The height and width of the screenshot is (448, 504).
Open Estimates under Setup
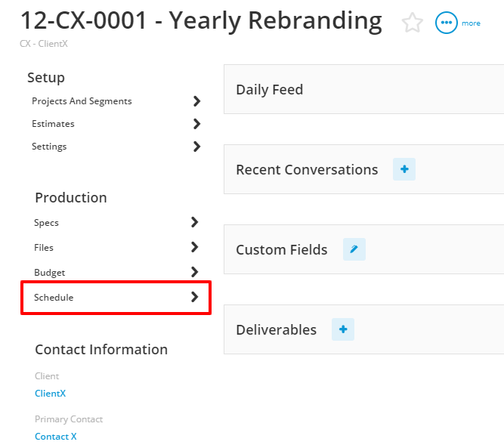pyautogui.click(x=53, y=124)
